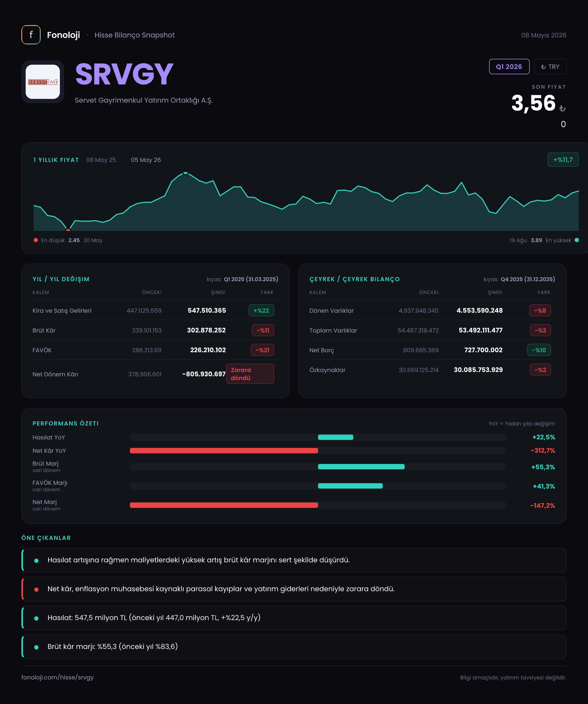Screen dimensions: 588x704
Task: Click the 4.553.590.248 Dönen Varlıklar value
Action: coord(480,310)
